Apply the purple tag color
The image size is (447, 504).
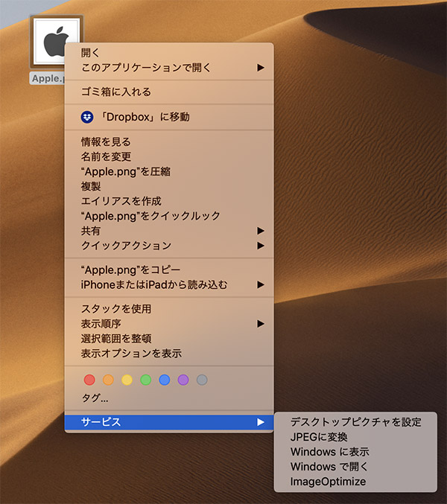[x=183, y=380]
